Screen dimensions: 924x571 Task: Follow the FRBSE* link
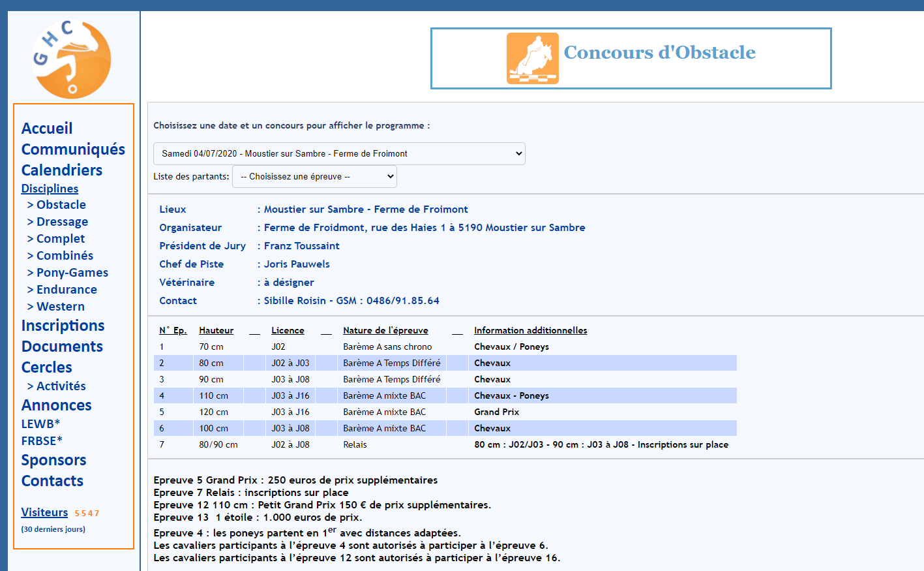42,441
